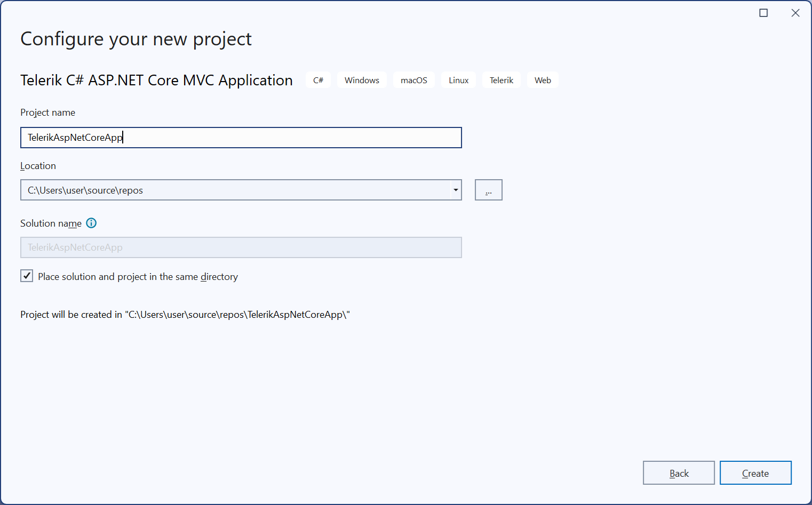Open the browse folder dialog with ... button
Image resolution: width=812 pixels, height=505 pixels.
(x=488, y=190)
